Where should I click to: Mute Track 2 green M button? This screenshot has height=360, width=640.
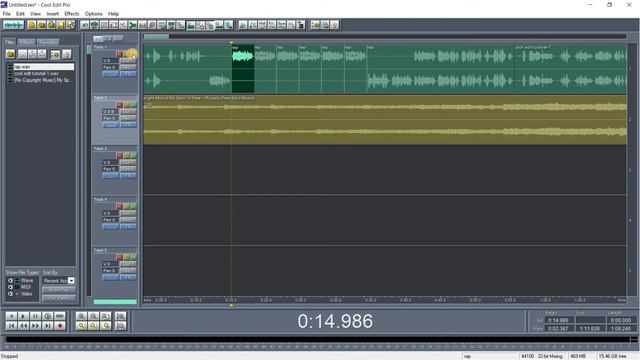coord(133,105)
